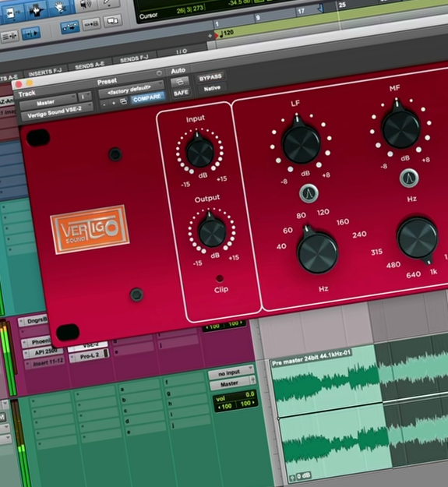Open the plugin settings menu round arrow
The image size is (448, 487).
[x=159, y=73]
